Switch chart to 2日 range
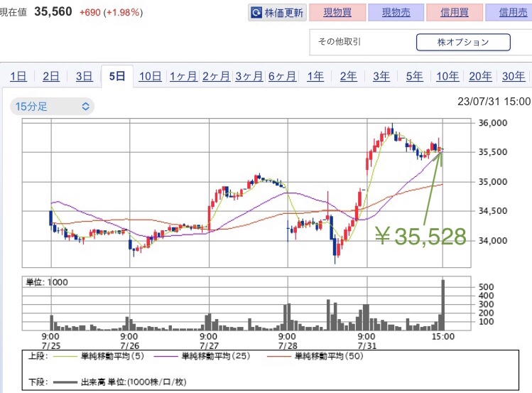The height and width of the screenshot is (393, 532). tap(51, 76)
